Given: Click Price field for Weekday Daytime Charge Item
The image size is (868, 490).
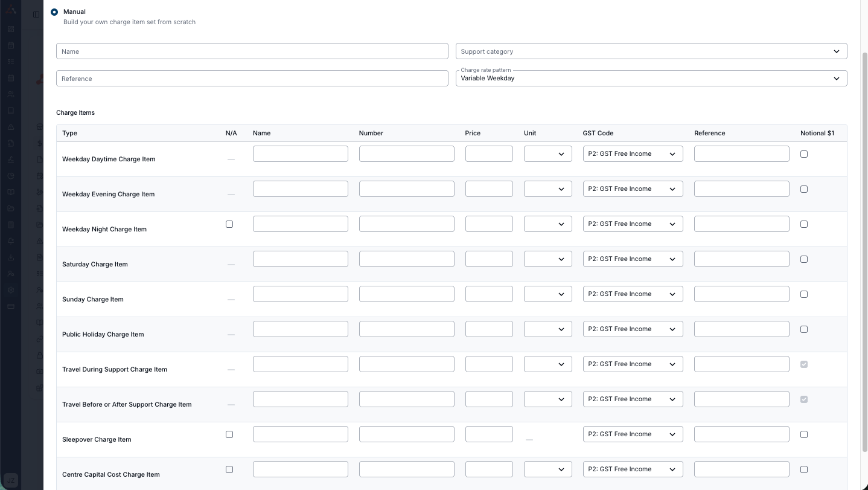Looking at the screenshot, I should [489, 154].
